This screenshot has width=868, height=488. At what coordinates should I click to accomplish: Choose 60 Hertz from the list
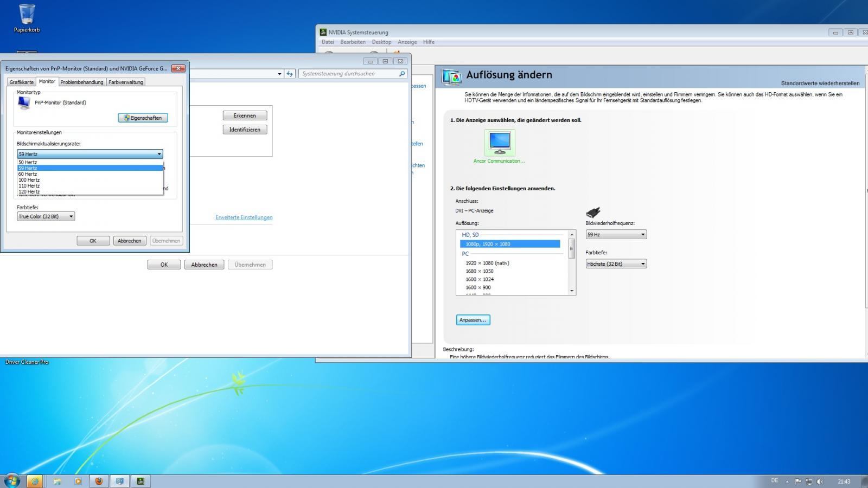[90, 174]
